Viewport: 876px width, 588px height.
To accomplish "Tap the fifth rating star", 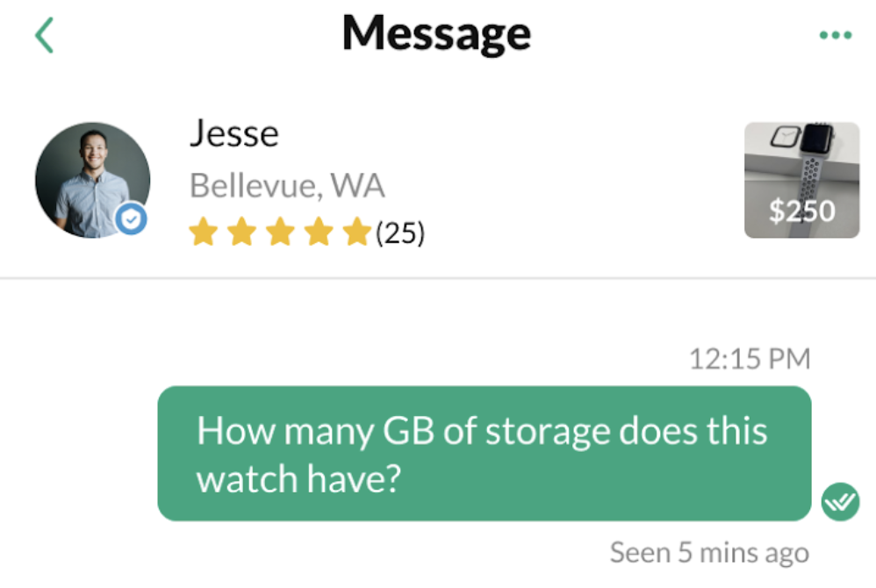I will tap(357, 232).
